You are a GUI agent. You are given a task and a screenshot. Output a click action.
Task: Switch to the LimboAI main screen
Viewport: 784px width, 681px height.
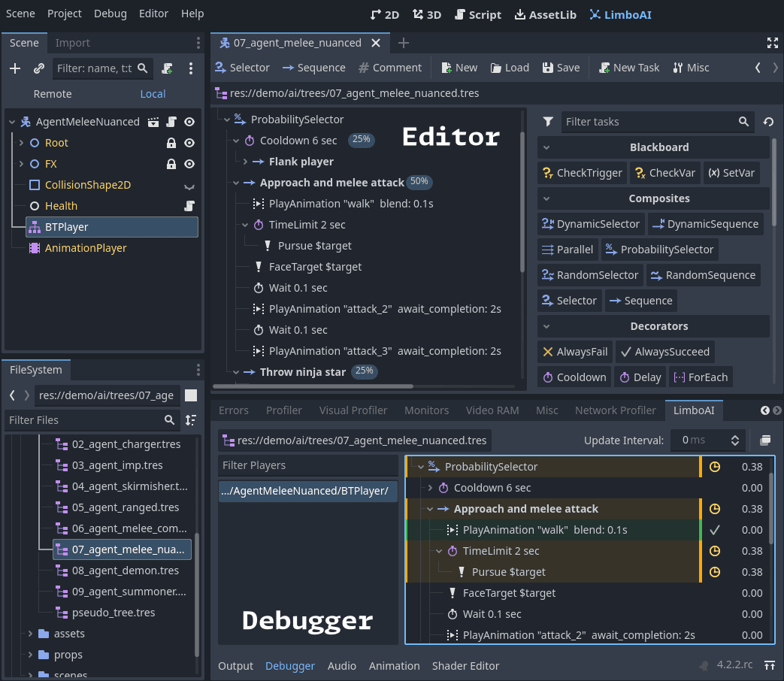[x=619, y=14]
